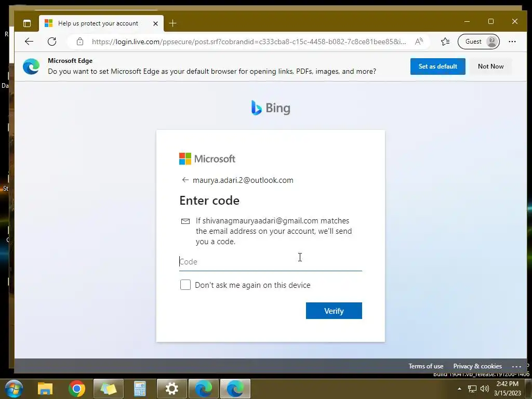This screenshot has height=399, width=532.
Task: Check 'Don't ask me again on this device'
Action: pyautogui.click(x=185, y=285)
